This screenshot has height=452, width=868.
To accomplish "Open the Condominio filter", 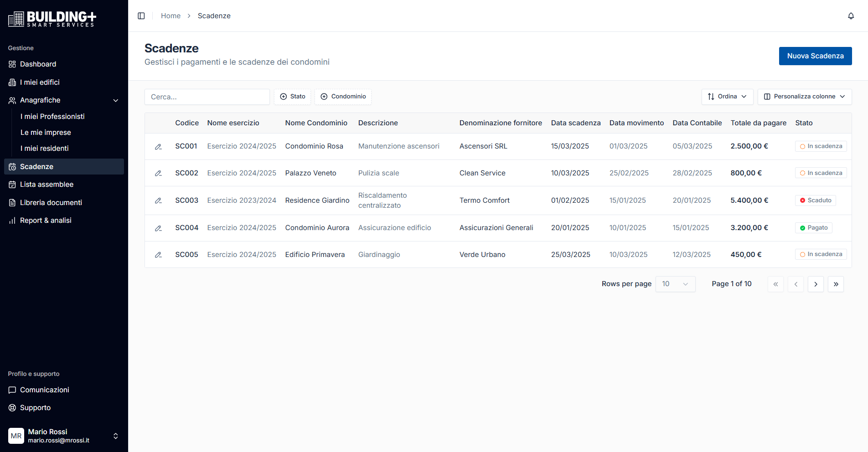I will click(343, 97).
